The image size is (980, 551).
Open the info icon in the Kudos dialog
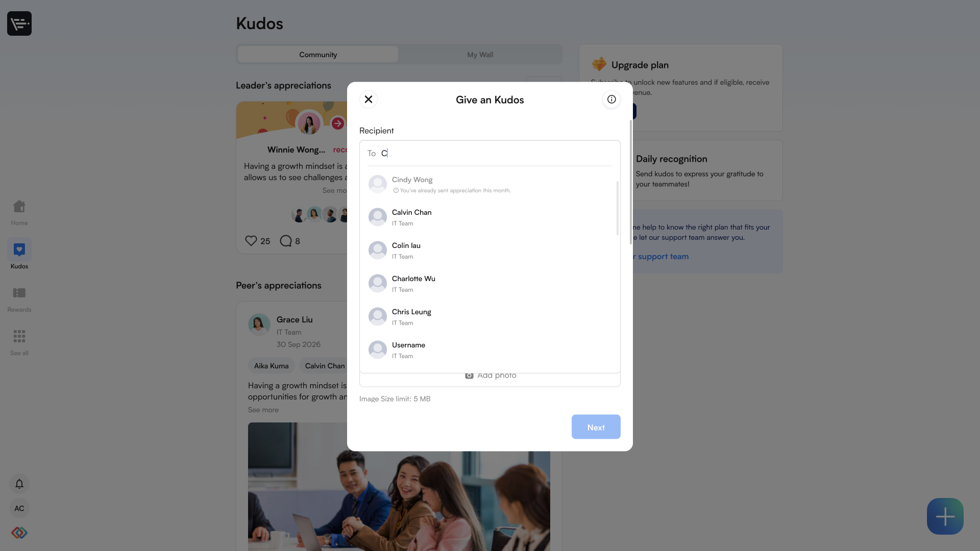click(611, 99)
